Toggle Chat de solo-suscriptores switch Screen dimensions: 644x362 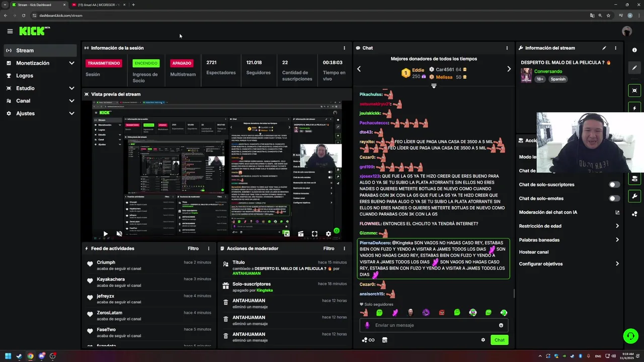pyautogui.click(x=614, y=185)
